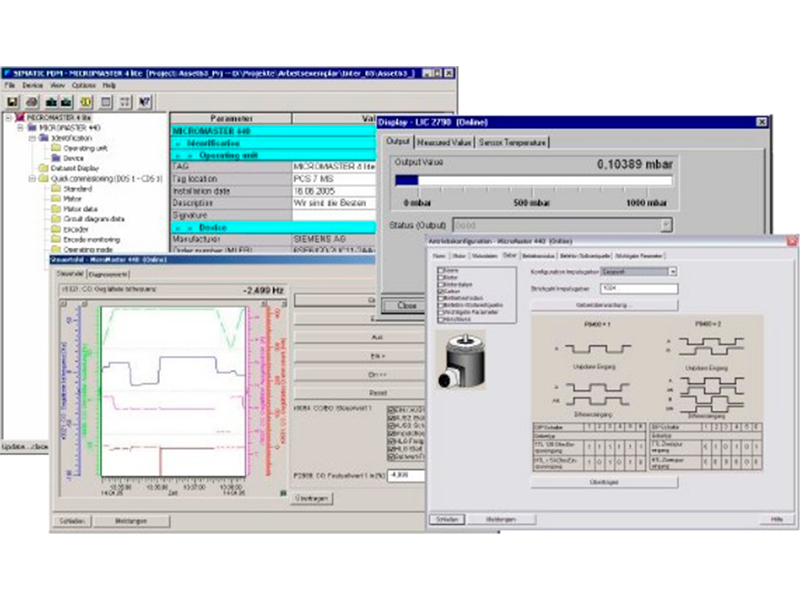Screen dimensions: 800x600
Task: Click the second device transfer toolbar icon
Action: point(66,102)
